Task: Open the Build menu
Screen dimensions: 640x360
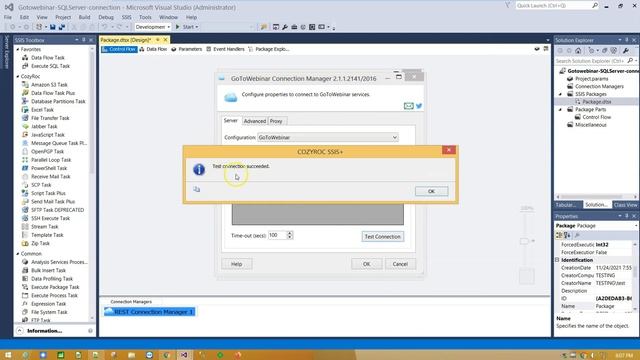Action: pyautogui.click(x=84, y=17)
